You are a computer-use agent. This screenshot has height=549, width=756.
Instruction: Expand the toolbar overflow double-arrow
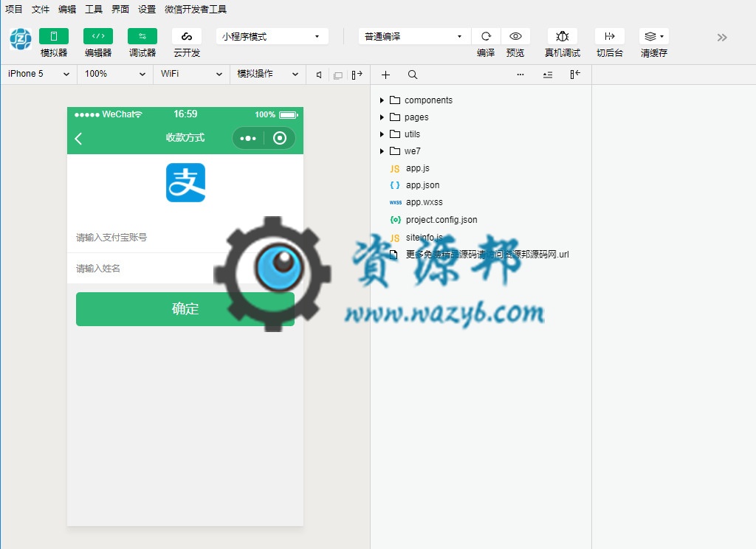pos(722,38)
